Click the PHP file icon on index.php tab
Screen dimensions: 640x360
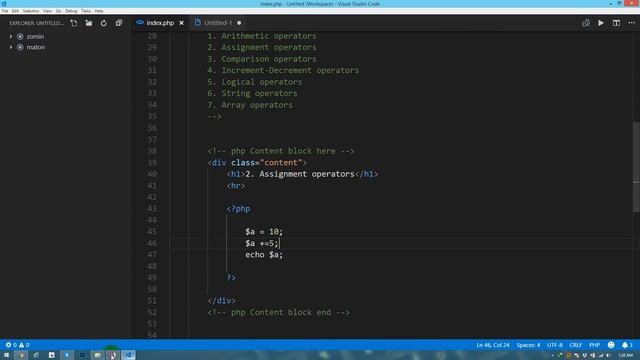(x=140, y=23)
